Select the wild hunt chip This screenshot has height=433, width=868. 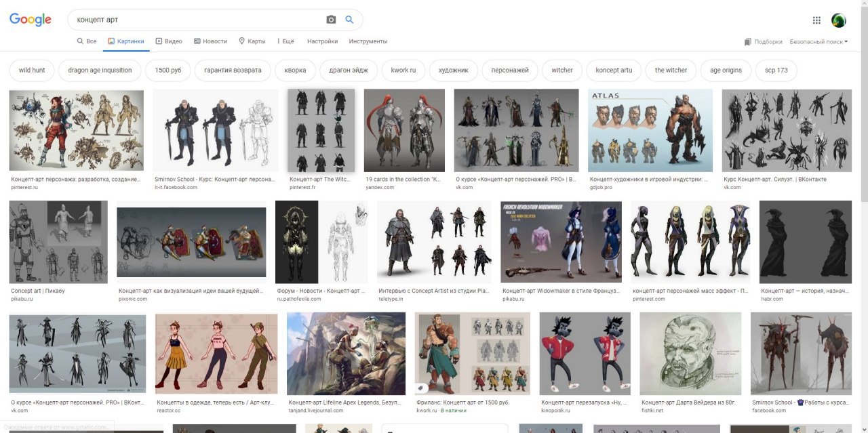[32, 70]
